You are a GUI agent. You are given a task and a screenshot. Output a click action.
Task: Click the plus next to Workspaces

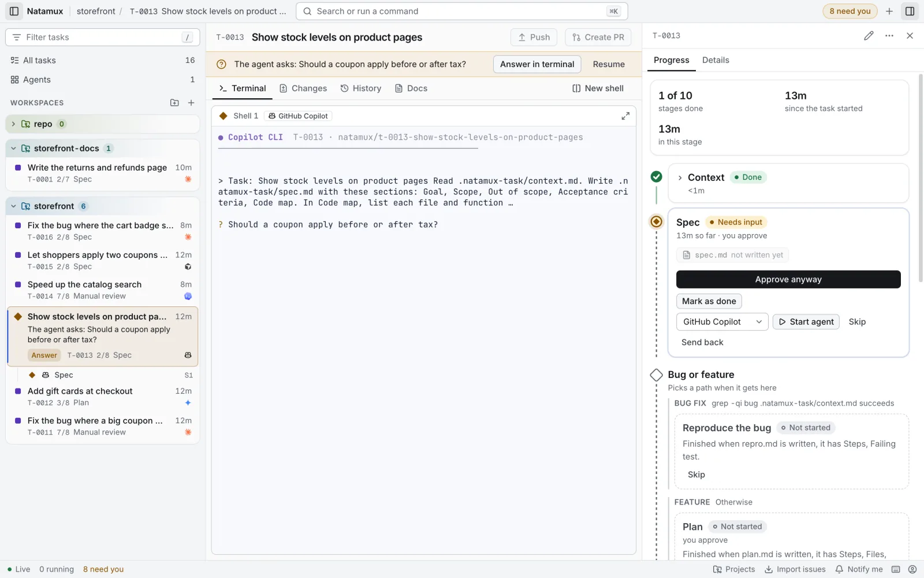point(191,103)
